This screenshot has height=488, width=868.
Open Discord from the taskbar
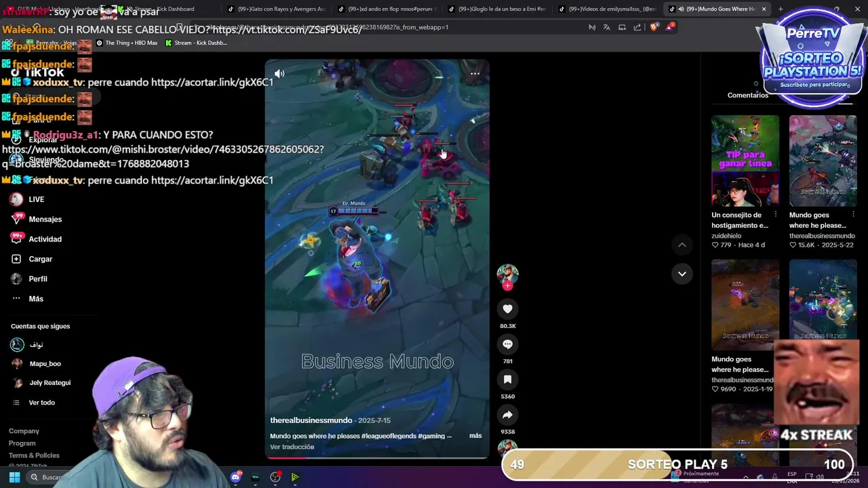(235, 477)
